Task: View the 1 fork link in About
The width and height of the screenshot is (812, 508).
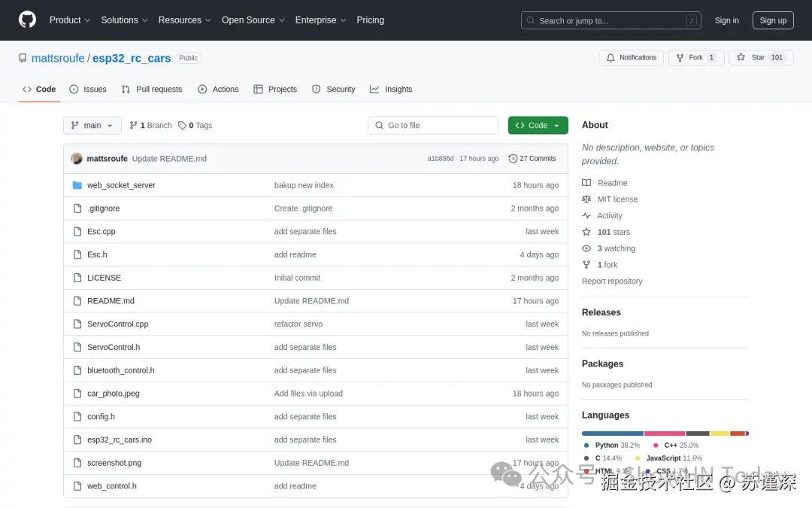Action: pyautogui.click(x=600, y=265)
